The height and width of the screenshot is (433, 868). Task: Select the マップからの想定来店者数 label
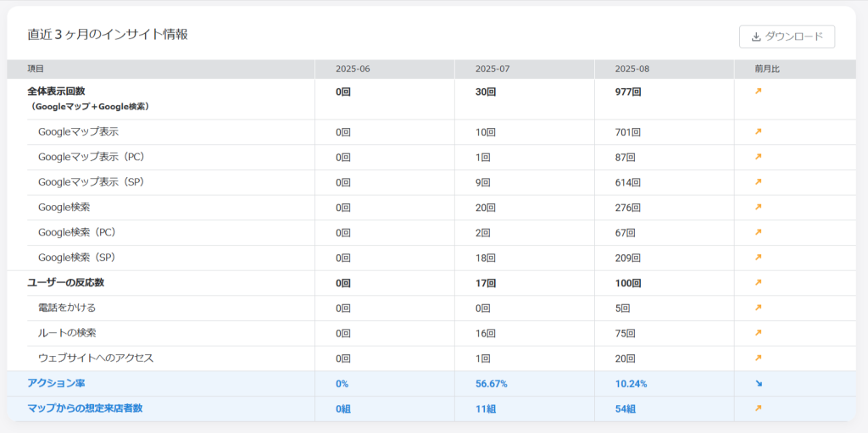click(x=85, y=408)
